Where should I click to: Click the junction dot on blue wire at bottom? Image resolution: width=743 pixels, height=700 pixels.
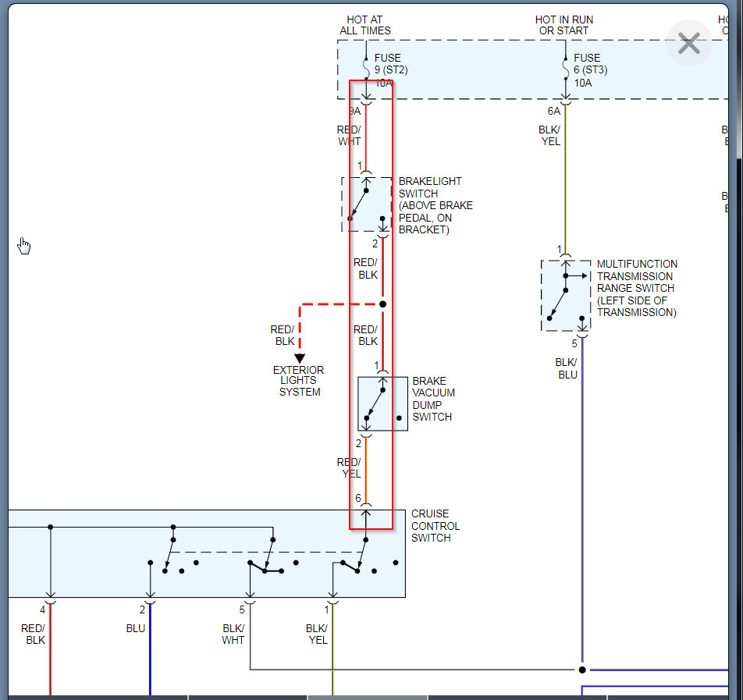click(x=582, y=670)
